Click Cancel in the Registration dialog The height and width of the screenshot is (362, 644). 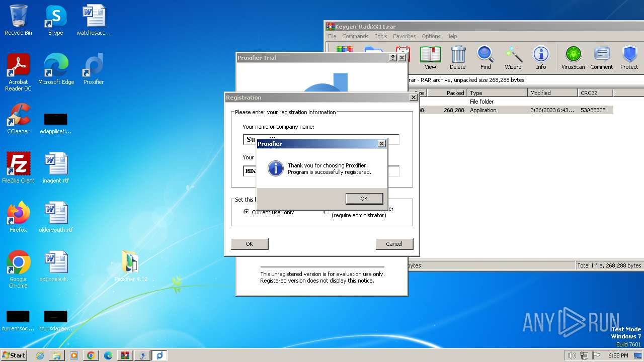coord(394,244)
